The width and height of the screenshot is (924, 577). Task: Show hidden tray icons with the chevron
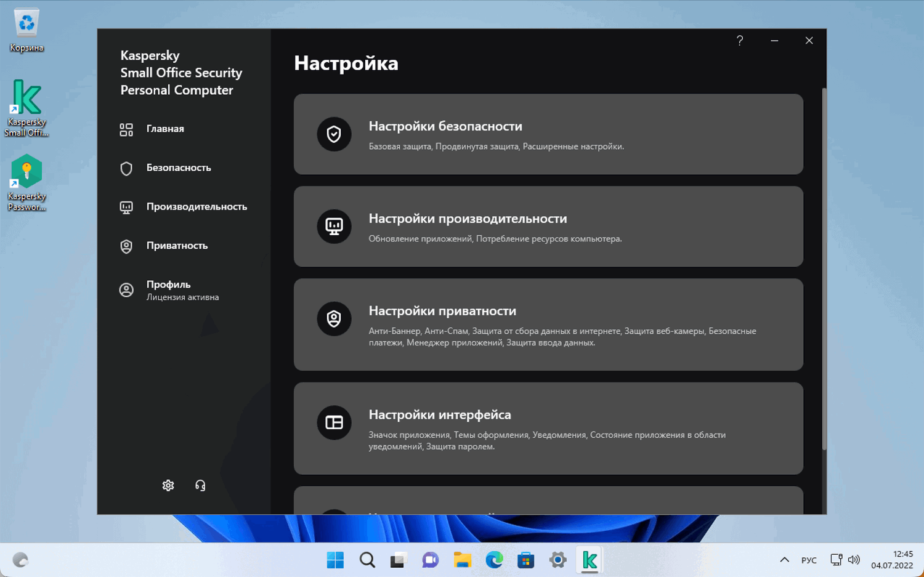[x=784, y=560]
